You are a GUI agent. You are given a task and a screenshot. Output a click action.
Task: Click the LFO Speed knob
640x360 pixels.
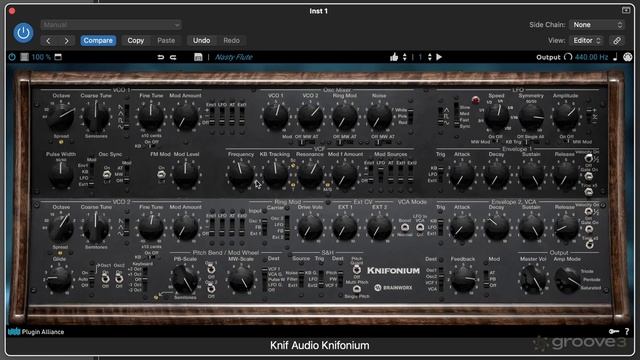tap(496, 116)
